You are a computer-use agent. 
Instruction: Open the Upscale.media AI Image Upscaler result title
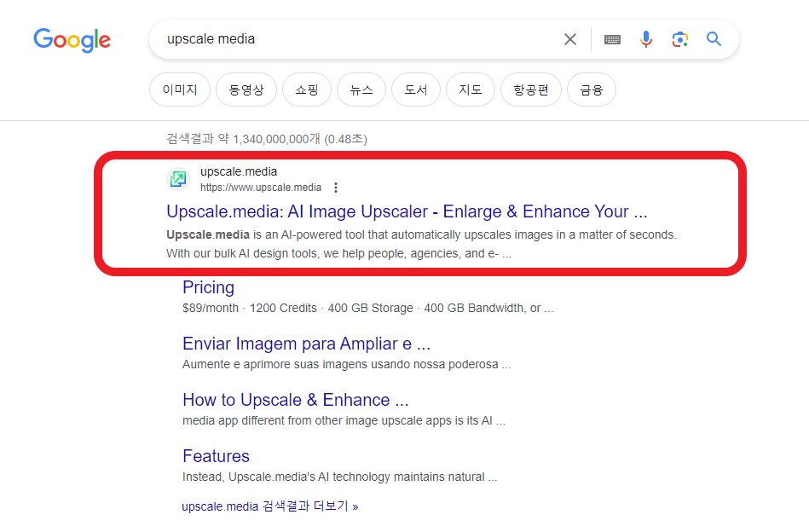[407, 211]
